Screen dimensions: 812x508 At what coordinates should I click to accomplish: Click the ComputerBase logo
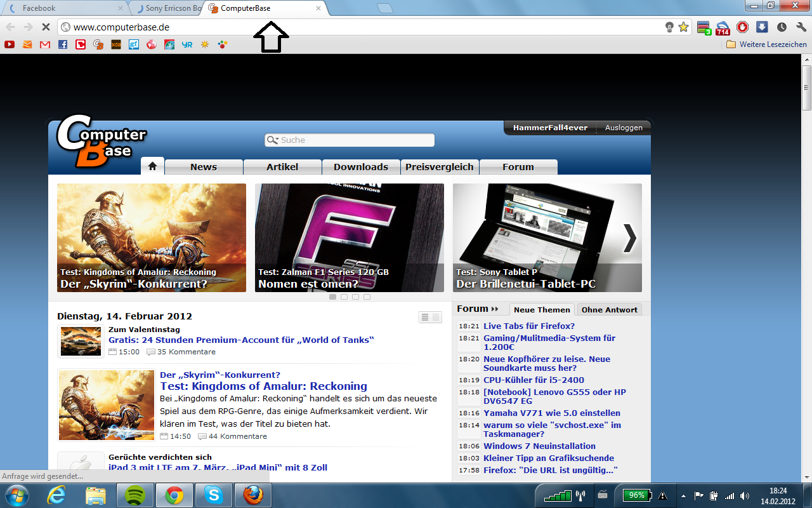pos(101,141)
